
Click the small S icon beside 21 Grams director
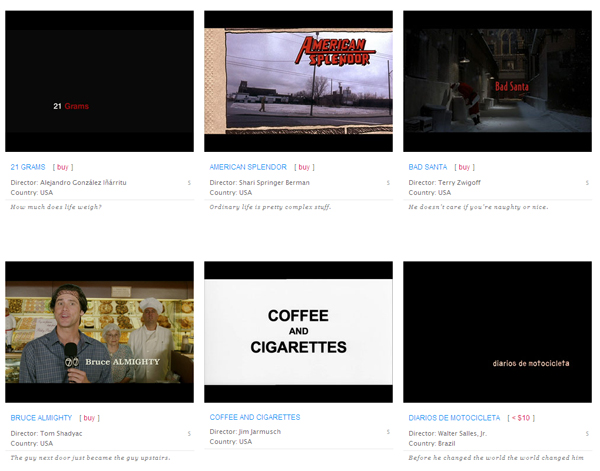coord(189,183)
